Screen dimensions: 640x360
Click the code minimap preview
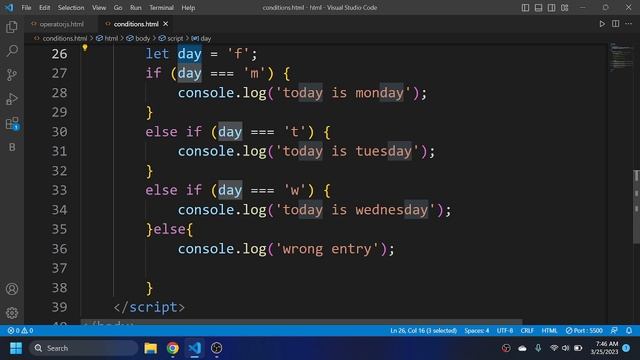click(x=620, y=57)
